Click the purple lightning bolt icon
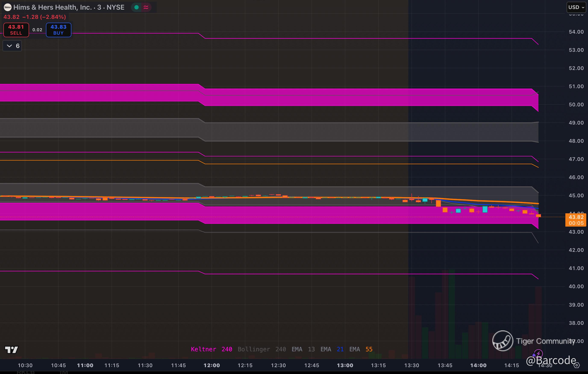 [x=538, y=353]
